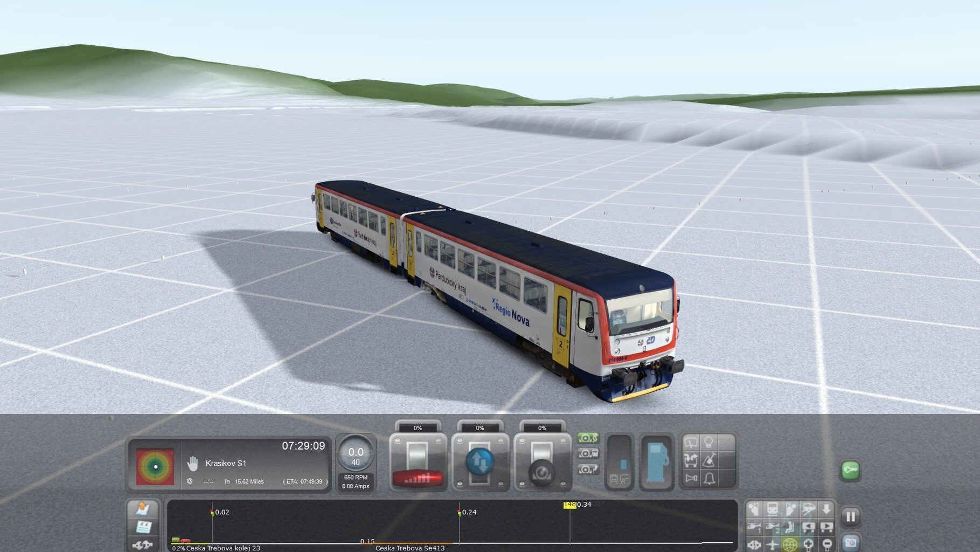Click the blue reverser control
This screenshot has height=552, width=980.
(x=479, y=461)
